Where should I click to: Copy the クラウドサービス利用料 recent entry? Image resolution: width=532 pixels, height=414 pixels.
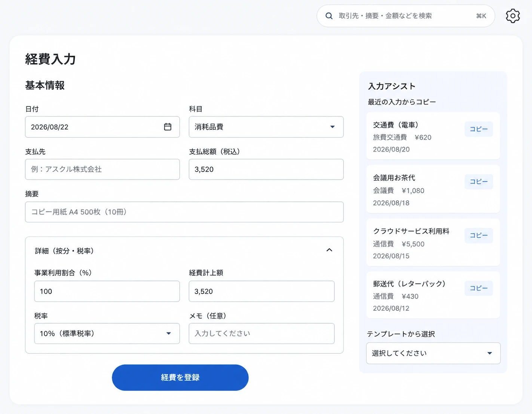point(479,235)
